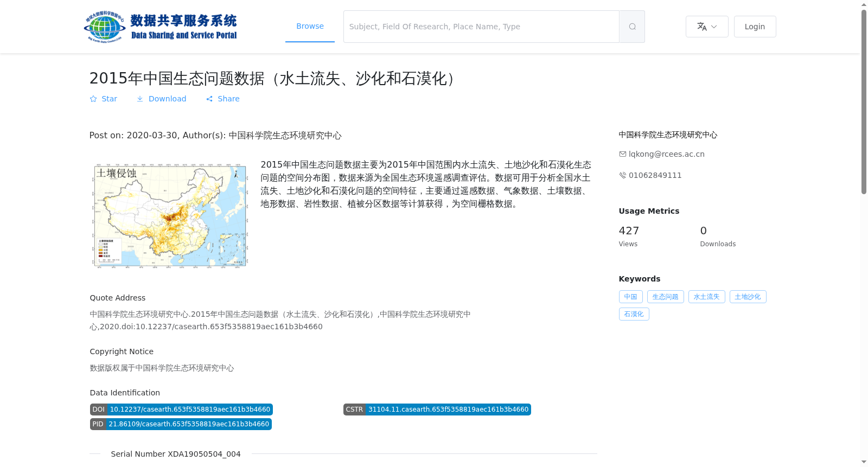Focus the subject search input field
Screen dimensions: 868x467
tap(481, 27)
